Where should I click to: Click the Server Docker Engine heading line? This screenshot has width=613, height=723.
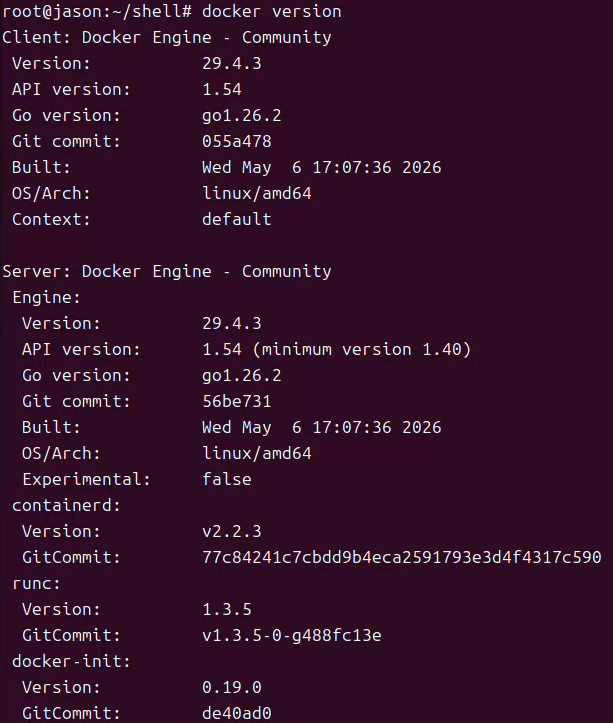point(167,272)
